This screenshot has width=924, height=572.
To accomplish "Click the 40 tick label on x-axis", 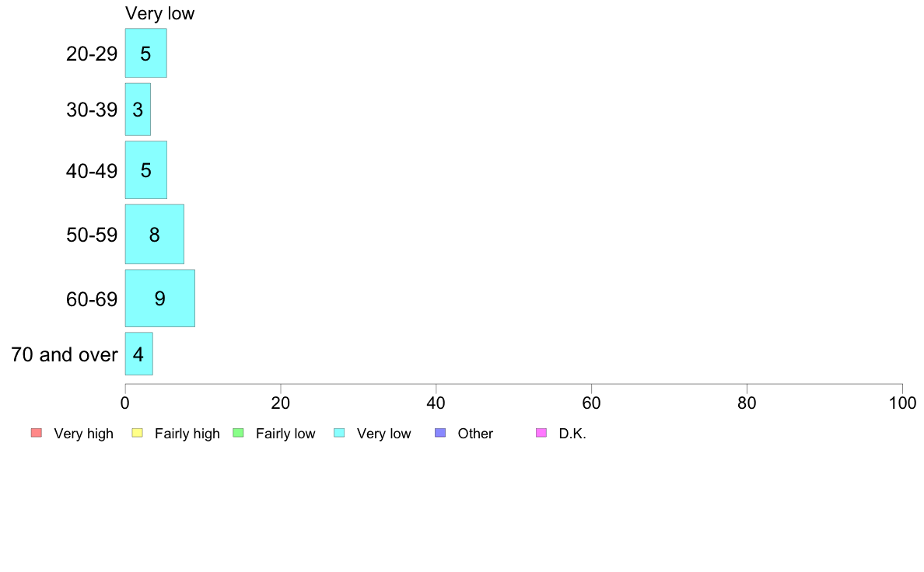I will pos(436,403).
